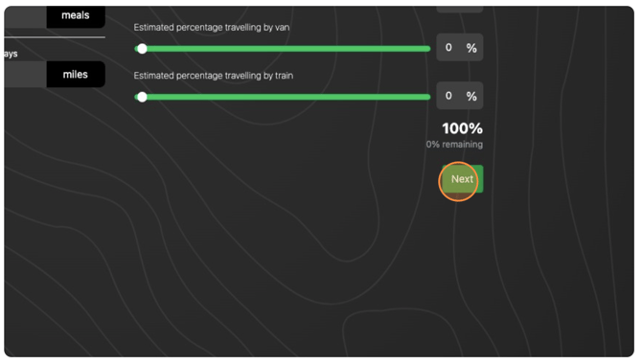Click the divider line under meals
This screenshot has width=642, height=364.
(55, 37)
